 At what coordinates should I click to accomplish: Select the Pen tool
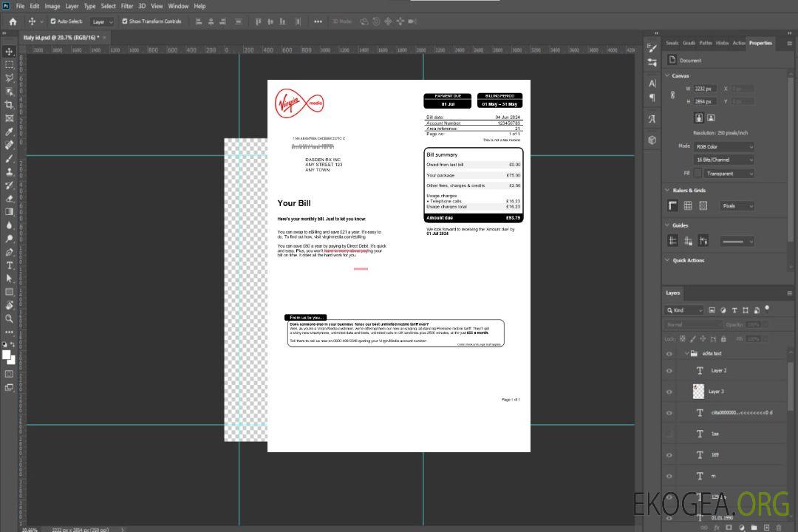[9, 252]
